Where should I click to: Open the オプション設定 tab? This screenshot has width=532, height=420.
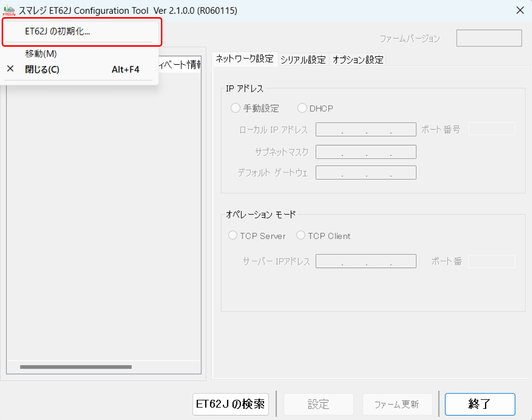(358, 60)
